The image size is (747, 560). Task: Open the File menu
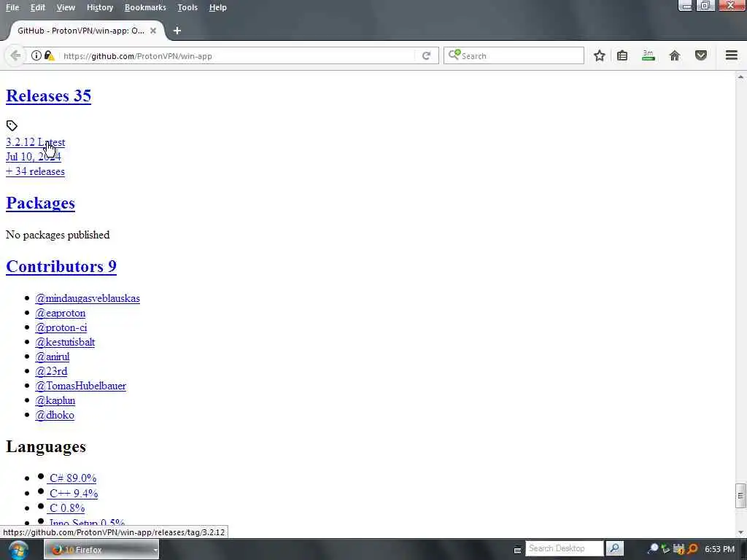pos(12,7)
